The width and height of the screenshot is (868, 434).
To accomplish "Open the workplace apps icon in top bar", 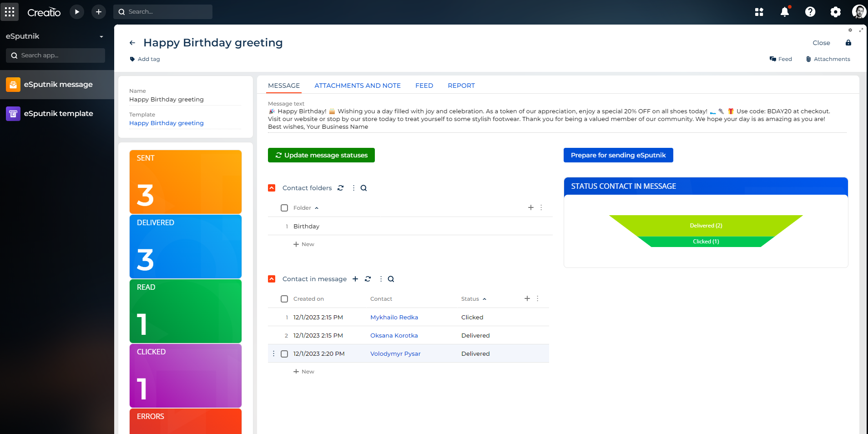I will [759, 12].
